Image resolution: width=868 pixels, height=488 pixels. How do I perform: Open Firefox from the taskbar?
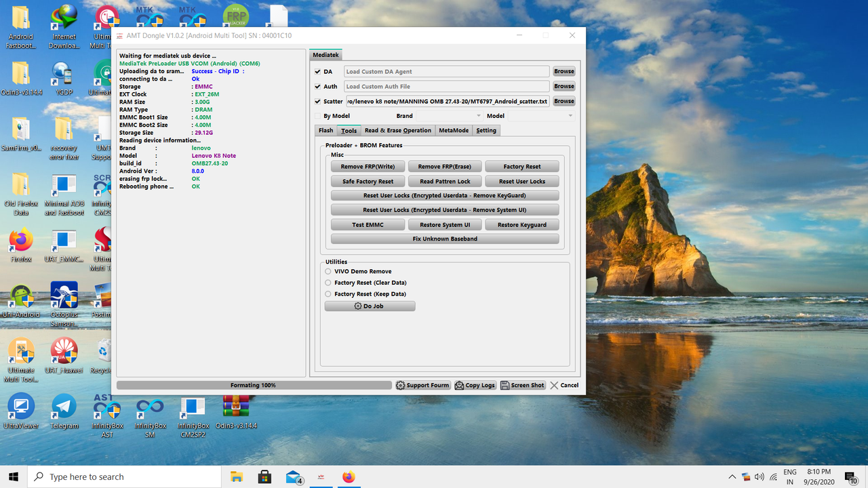[349, 477]
